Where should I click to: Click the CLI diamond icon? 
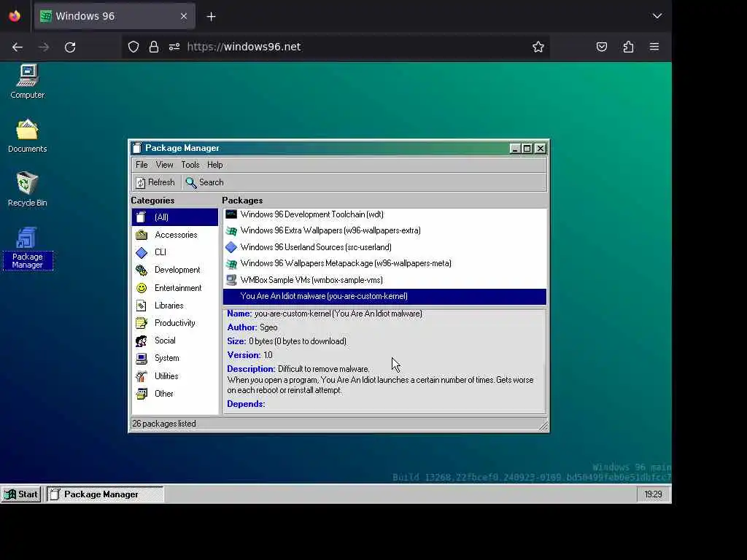142,252
